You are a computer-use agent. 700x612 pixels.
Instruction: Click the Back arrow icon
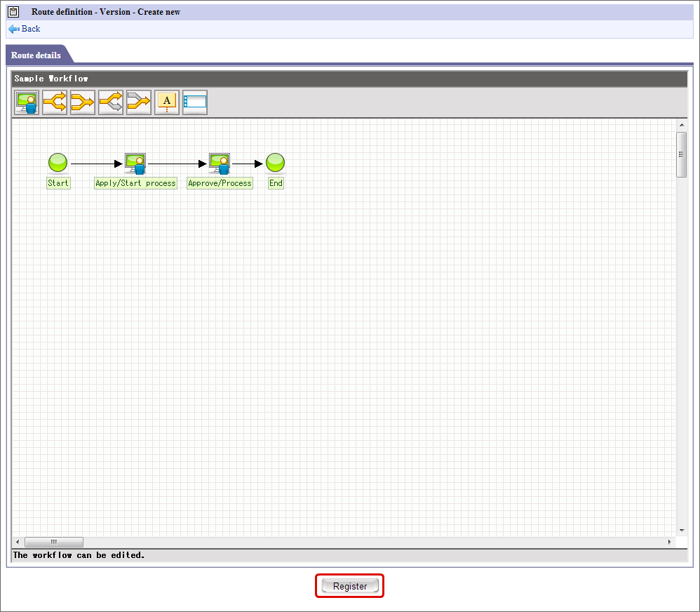[x=14, y=29]
